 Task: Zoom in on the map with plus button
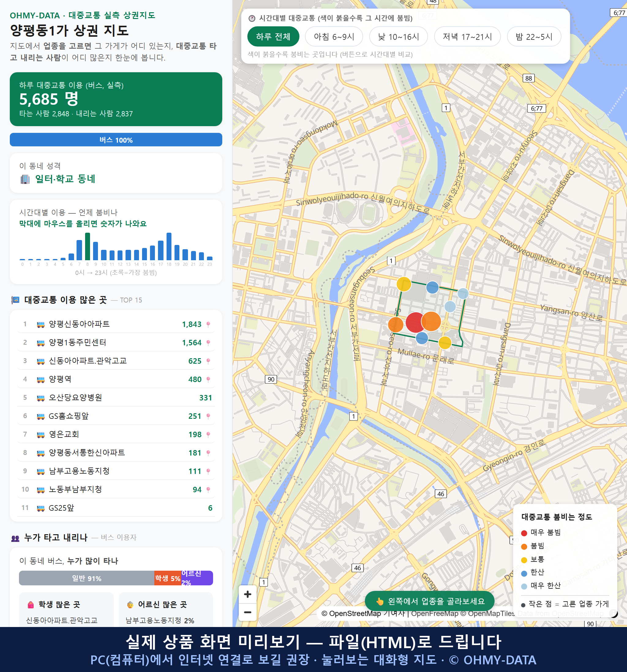(247, 594)
